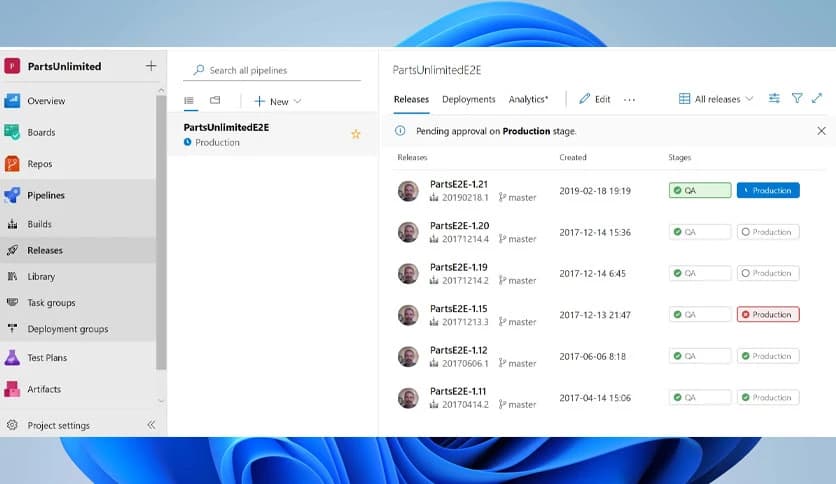Open release PartsE2E-1.11
This screenshot has width=836, height=484.
pos(458,391)
